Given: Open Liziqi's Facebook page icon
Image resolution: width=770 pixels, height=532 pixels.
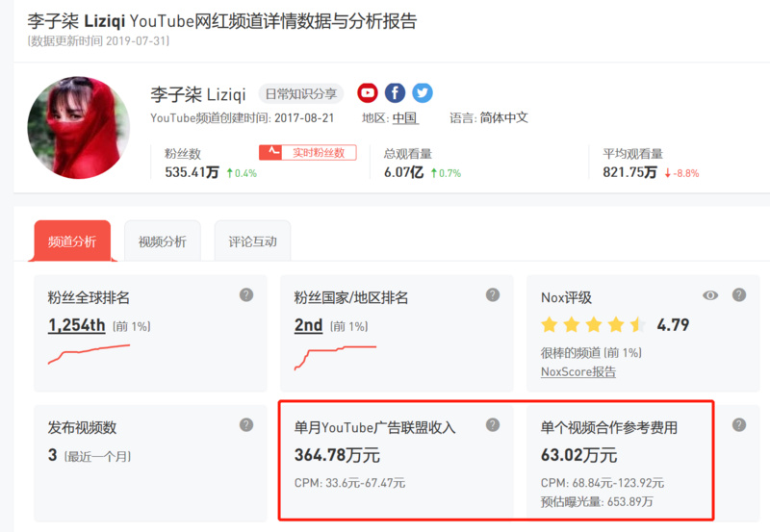Looking at the screenshot, I should coord(395,93).
